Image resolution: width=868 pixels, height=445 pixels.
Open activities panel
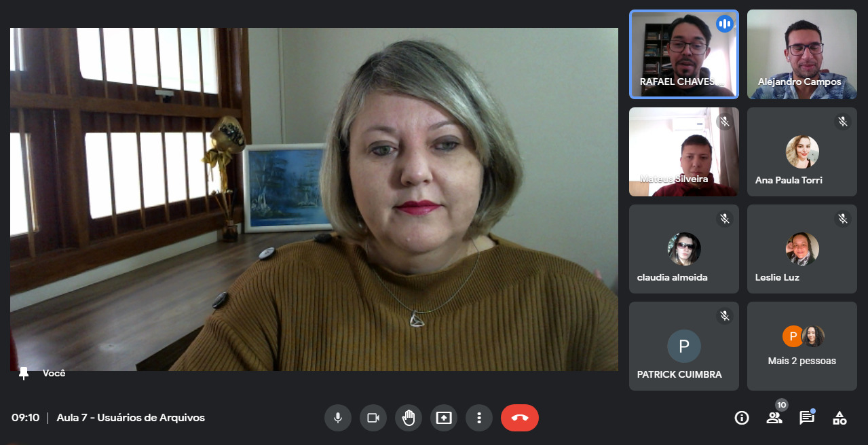(839, 418)
